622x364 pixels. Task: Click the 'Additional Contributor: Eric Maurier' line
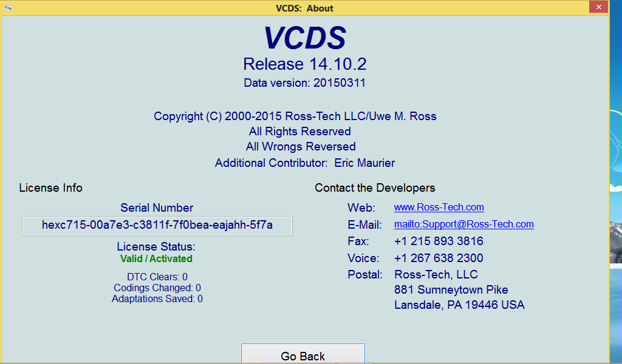tap(305, 163)
